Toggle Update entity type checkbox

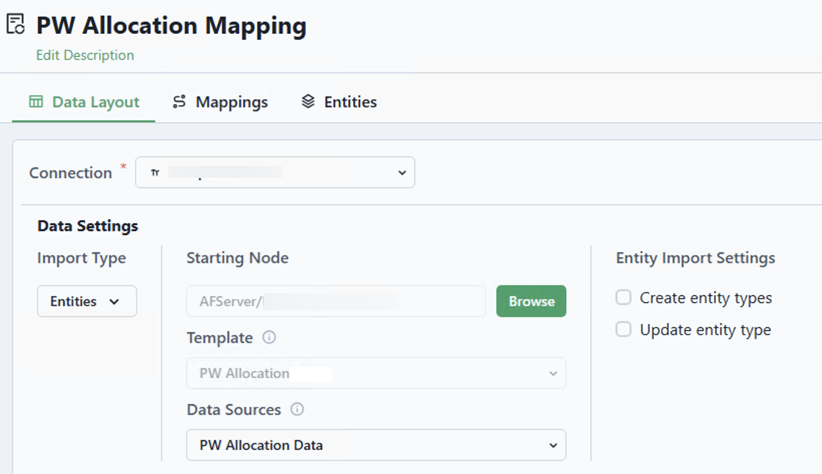623,329
